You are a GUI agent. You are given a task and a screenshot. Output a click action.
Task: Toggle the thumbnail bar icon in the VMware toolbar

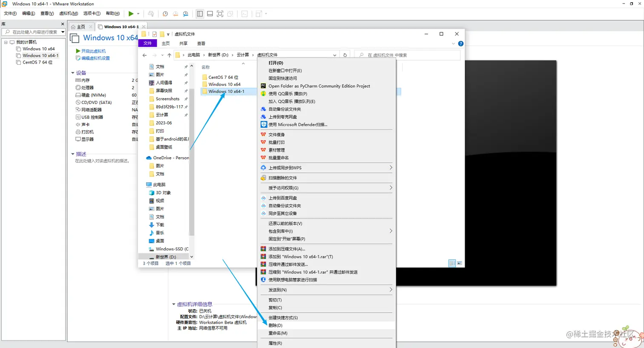tap(210, 14)
